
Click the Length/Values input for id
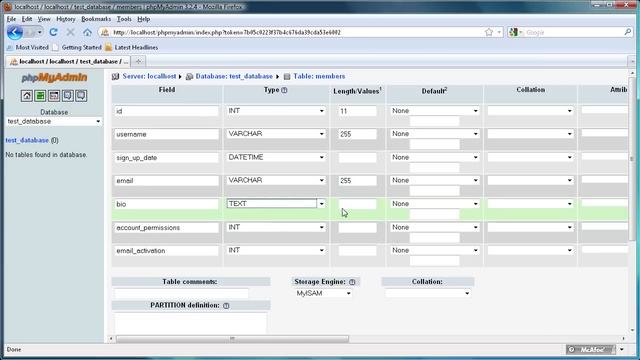click(x=357, y=111)
